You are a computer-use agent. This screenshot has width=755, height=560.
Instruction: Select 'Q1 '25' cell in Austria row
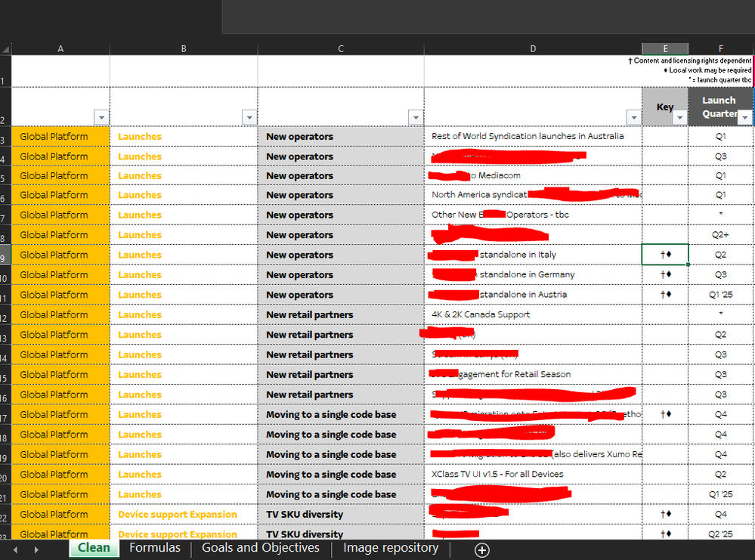pos(720,295)
